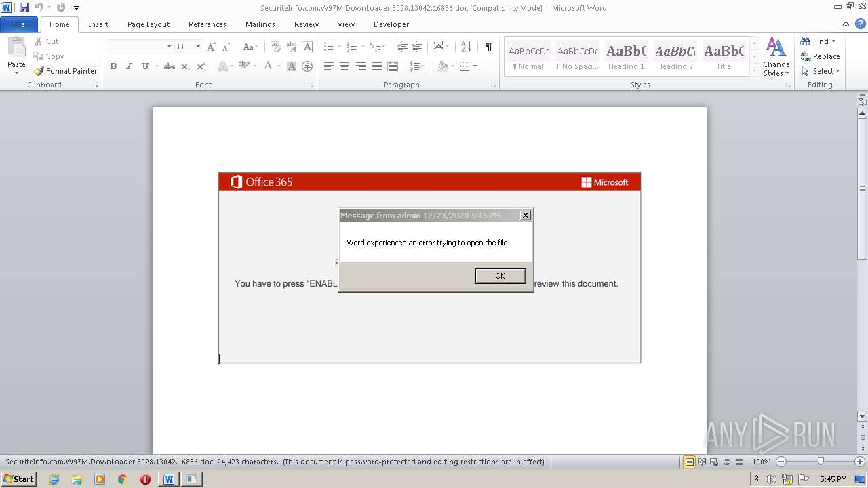Image resolution: width=868 pixels, height=488 pixels.
Task: Click the Zoom In plus button
Action: 860,462
